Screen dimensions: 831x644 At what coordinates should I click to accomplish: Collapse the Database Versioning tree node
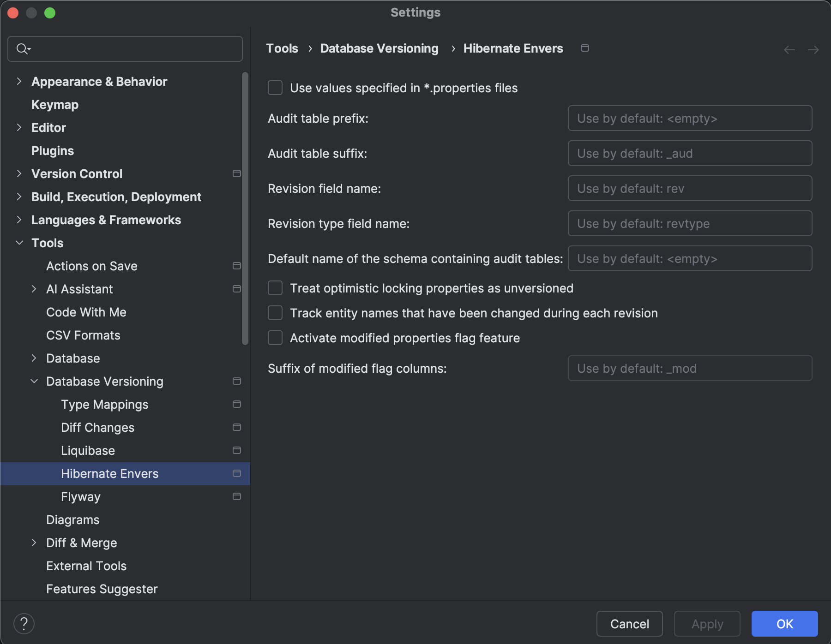tap(34, 381)
